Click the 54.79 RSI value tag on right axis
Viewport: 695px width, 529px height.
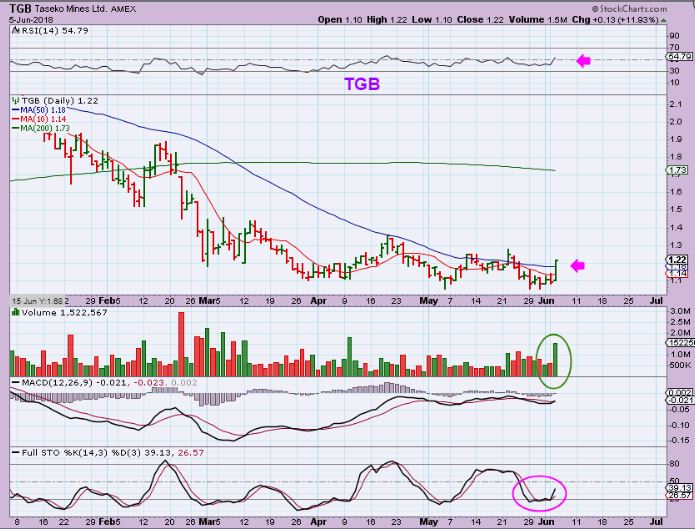click(x=678, y=57)
